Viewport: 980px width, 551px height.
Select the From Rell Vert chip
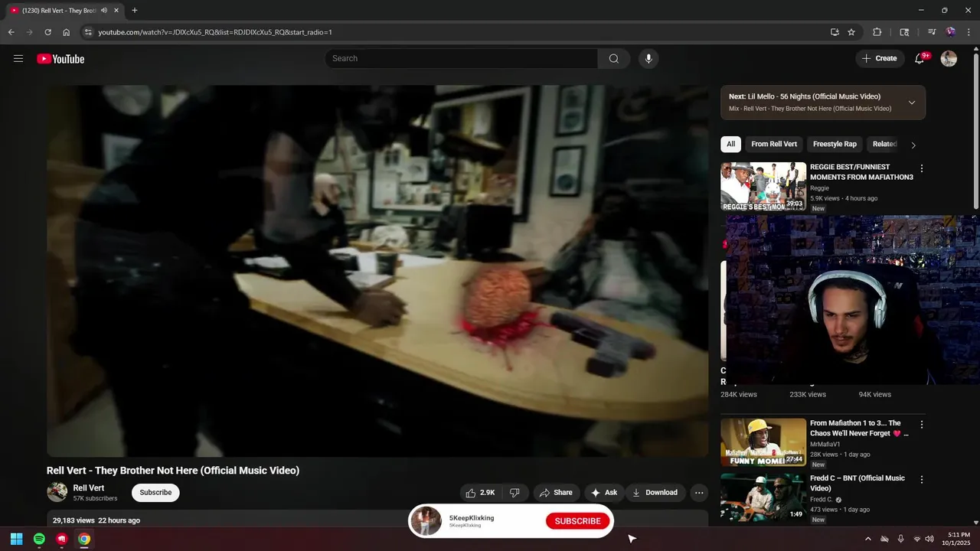click(x=774, y=144)
